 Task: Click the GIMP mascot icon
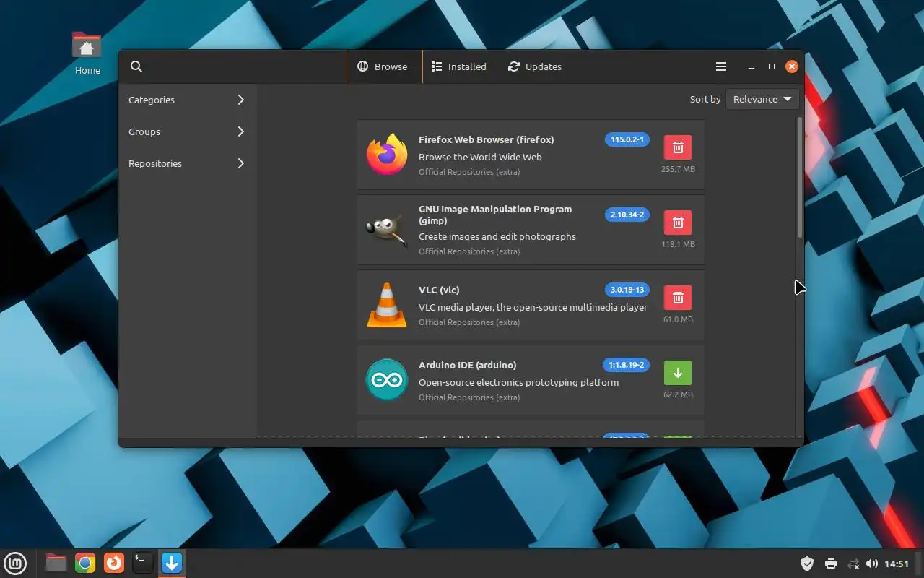click(387, 230)
